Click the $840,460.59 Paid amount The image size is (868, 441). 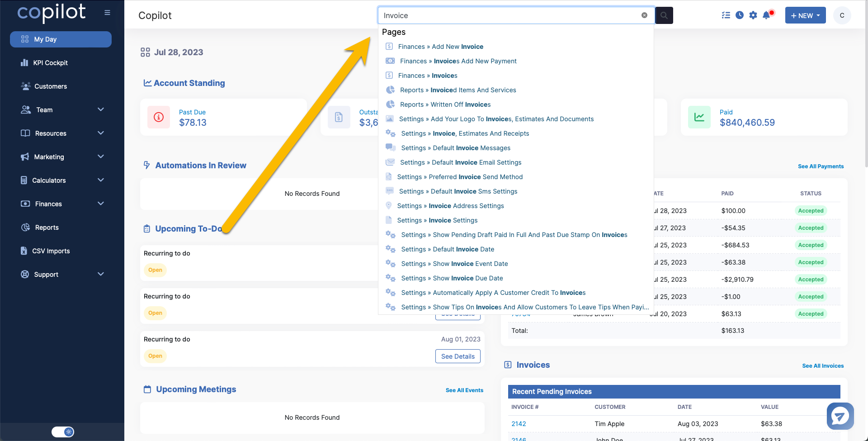(747, 123)
